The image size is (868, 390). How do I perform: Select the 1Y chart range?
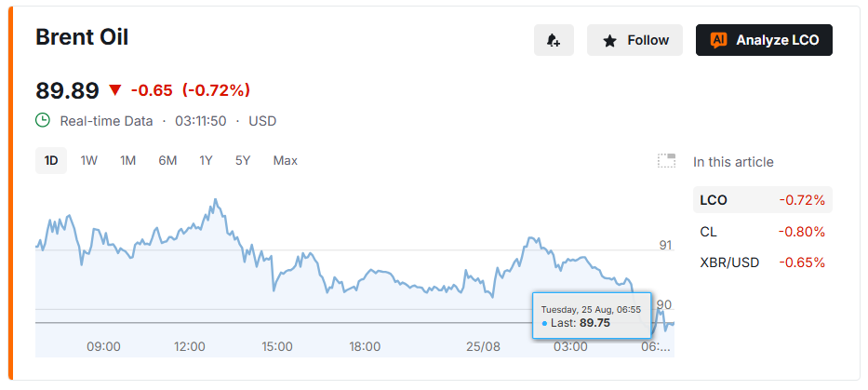point(206,161)
